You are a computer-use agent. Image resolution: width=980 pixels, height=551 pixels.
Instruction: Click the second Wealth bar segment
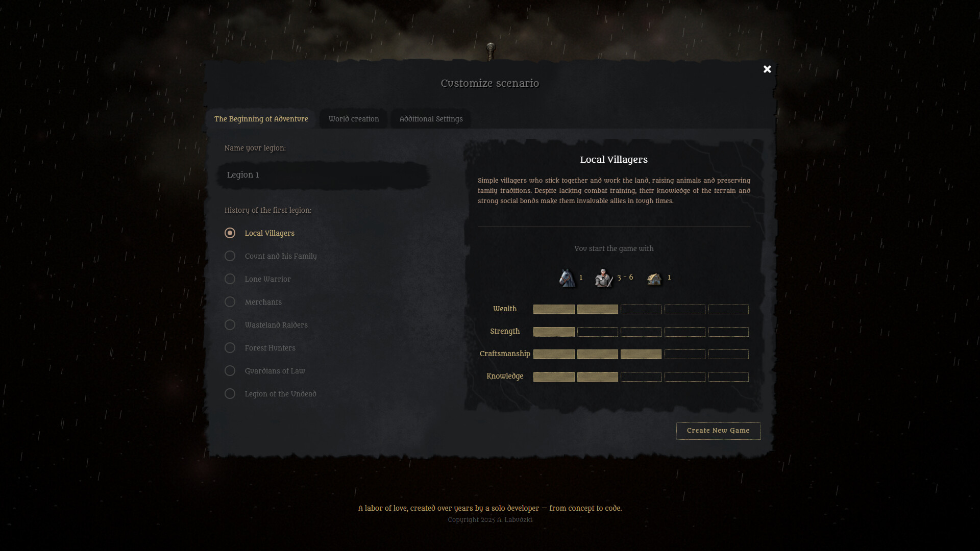597,309
